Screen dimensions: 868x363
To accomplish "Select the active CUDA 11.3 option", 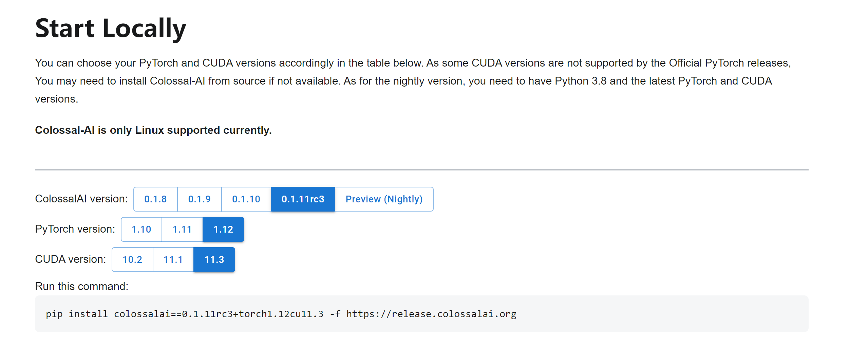I will click(x=214, y=259).
